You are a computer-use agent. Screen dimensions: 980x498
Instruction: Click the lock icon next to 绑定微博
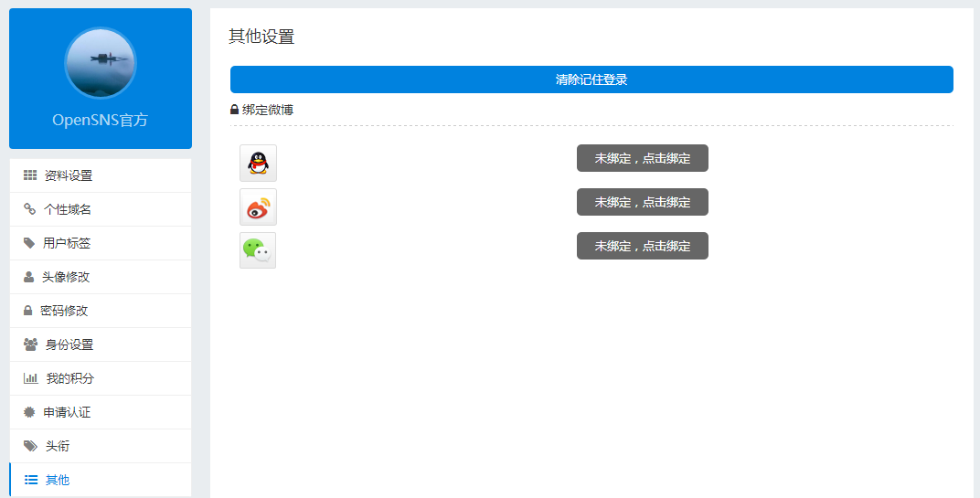coord(234,110)
